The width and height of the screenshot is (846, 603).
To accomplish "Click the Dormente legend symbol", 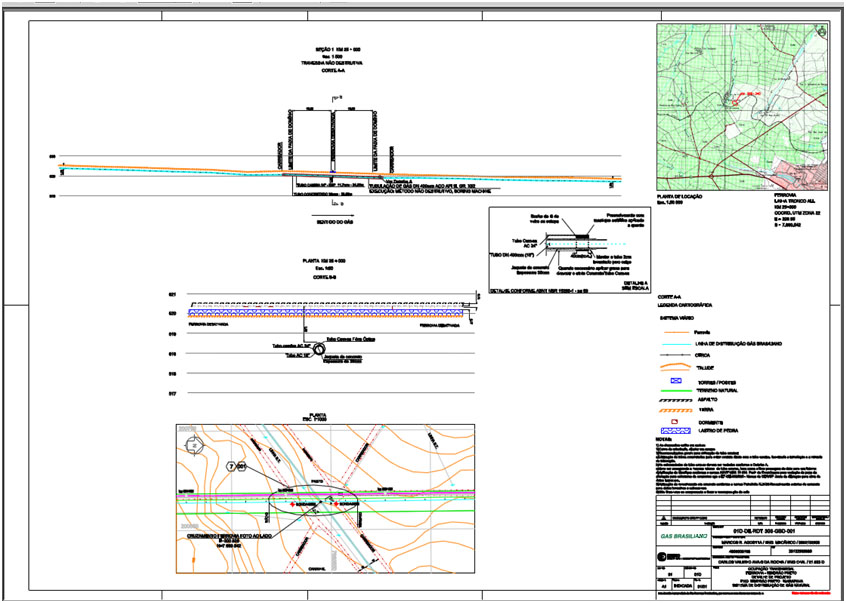I will coord(674,422).
